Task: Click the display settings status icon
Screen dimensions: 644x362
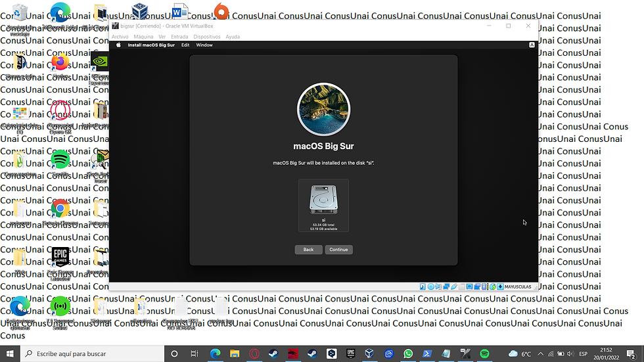Action: 469,286
